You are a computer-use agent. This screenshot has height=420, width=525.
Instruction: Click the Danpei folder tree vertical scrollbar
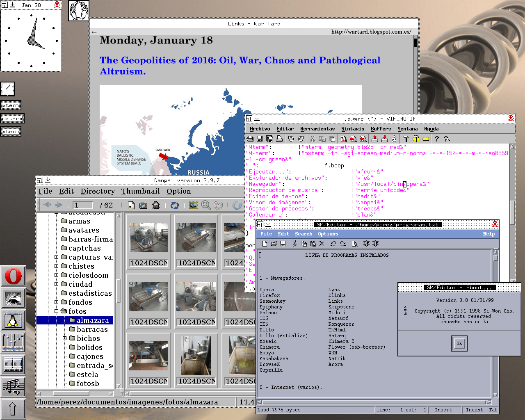(118, 300)
